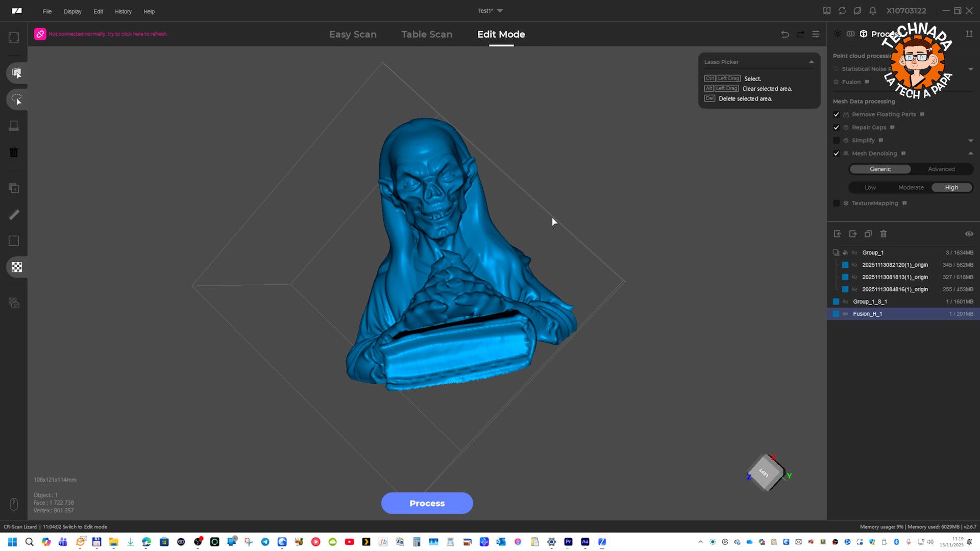Delete selected model via list trash icon
This screenshot has width=980, height=551.
click(x=884, y=234)
